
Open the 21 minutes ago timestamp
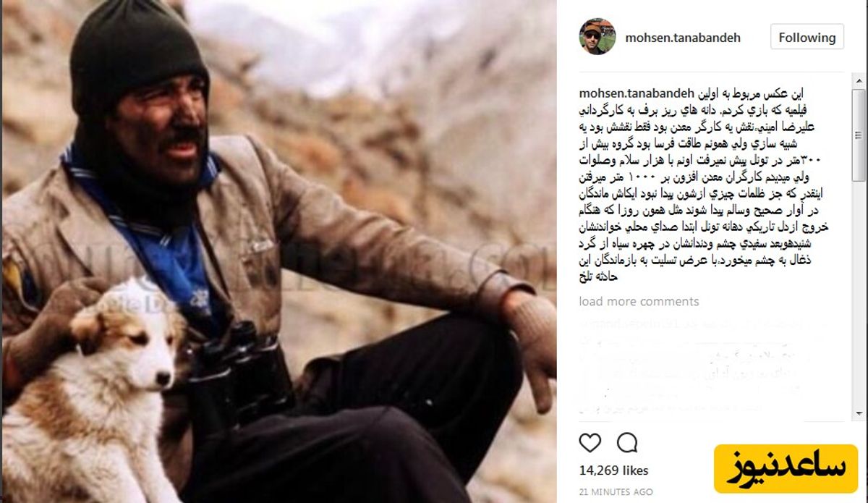point(615,491)
